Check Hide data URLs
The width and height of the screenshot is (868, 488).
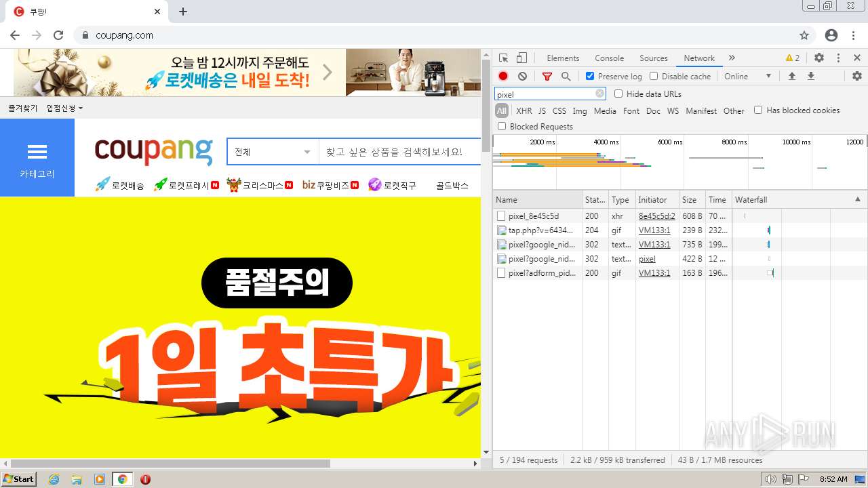pyautogui.click(x=618, y=94)
